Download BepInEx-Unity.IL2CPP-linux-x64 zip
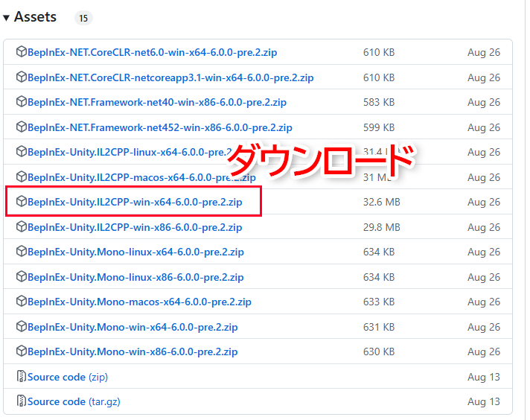 130,153
